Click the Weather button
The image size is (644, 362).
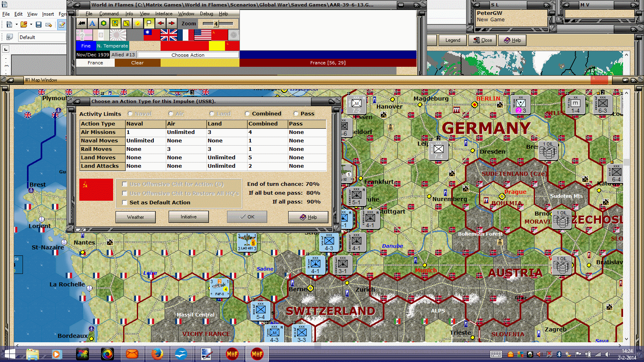tap(136, 217)
